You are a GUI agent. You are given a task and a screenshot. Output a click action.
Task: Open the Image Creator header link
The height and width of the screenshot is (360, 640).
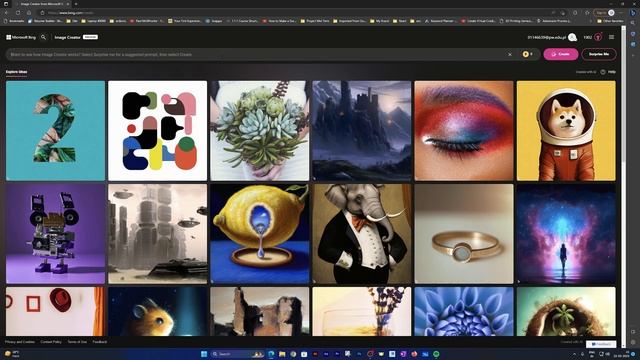pyautogui.click(x=67, y=37)
